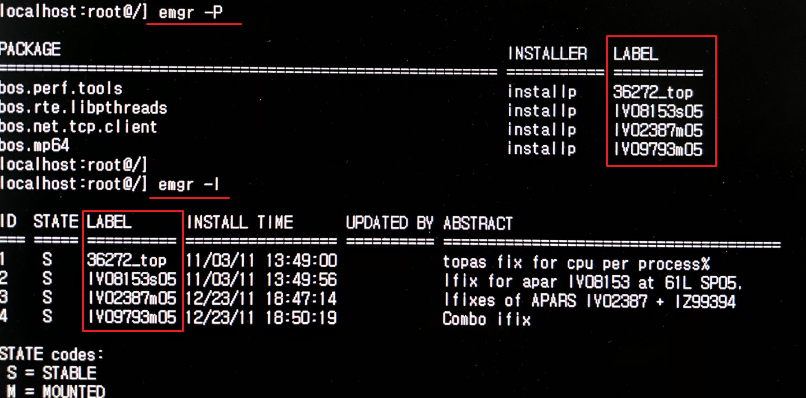806x398 pixels.
Task: Select the PACKAGE column header
Action: click(x=30, y=50)
